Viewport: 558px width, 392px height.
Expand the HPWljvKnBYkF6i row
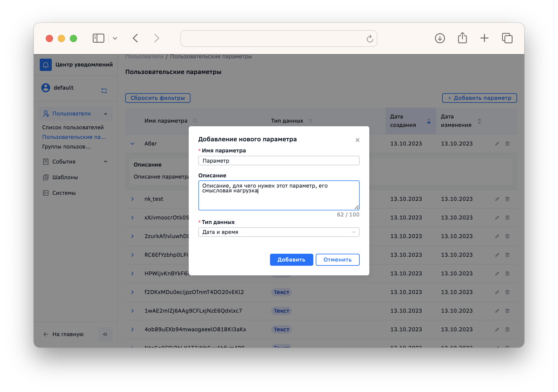click(132, 274)
